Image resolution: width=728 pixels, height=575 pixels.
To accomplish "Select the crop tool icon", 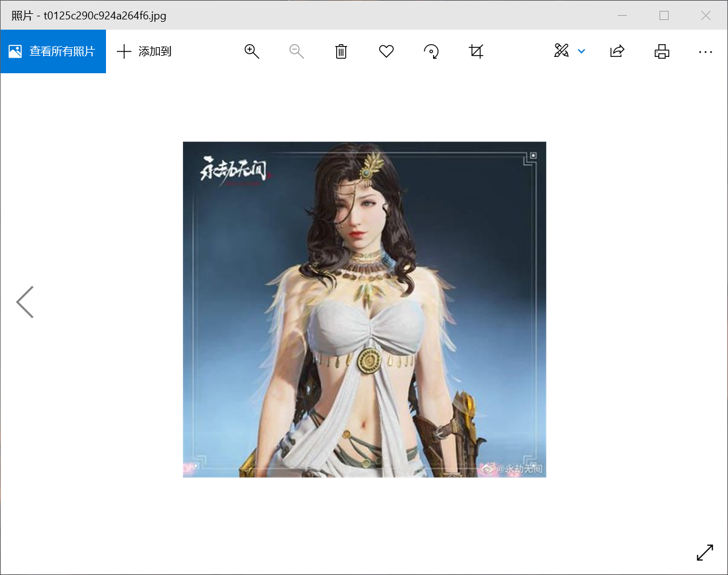I will click(x=477, y=51).
